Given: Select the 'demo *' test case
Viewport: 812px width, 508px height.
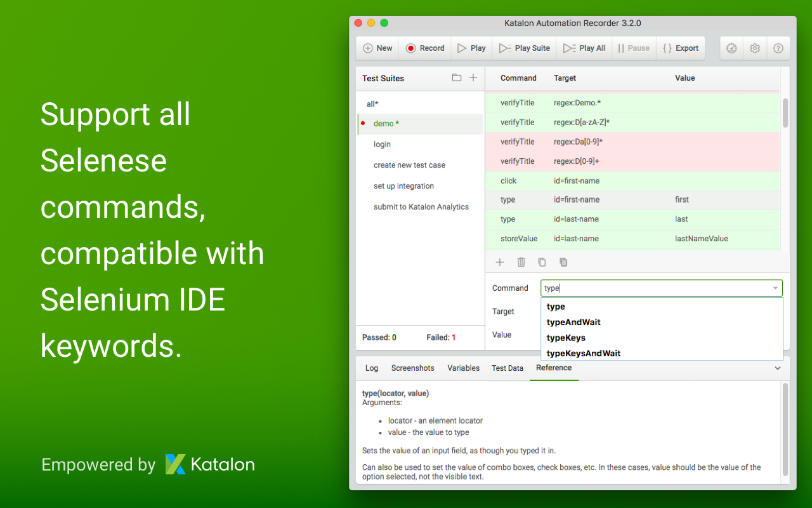Looking at the screenshot, I should click(419, 124).
